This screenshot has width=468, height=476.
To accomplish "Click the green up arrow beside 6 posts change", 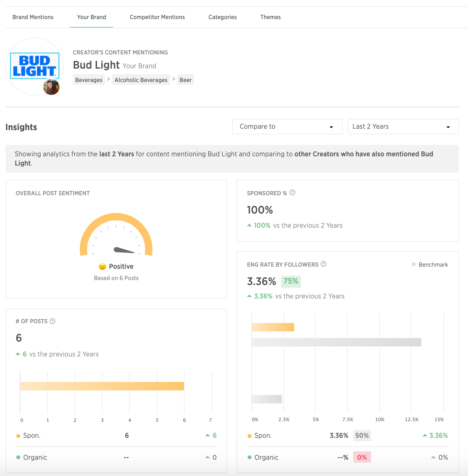I will pyautogui.click(x=18, y=354).
